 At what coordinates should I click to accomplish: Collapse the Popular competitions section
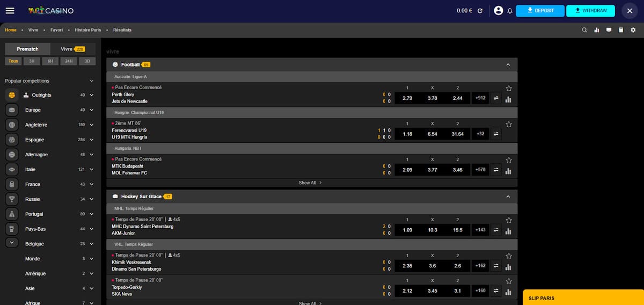91,81
